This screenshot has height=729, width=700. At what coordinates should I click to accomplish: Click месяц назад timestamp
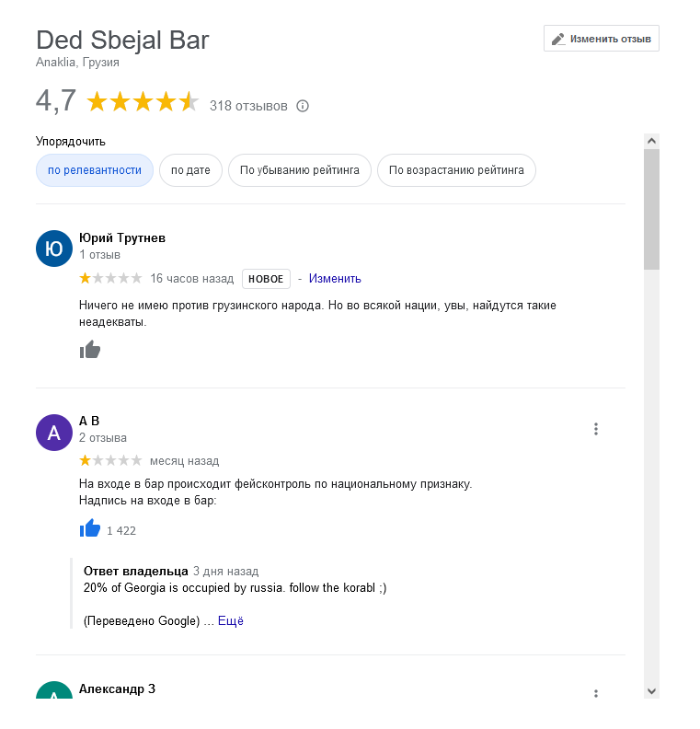coord(184,461)
